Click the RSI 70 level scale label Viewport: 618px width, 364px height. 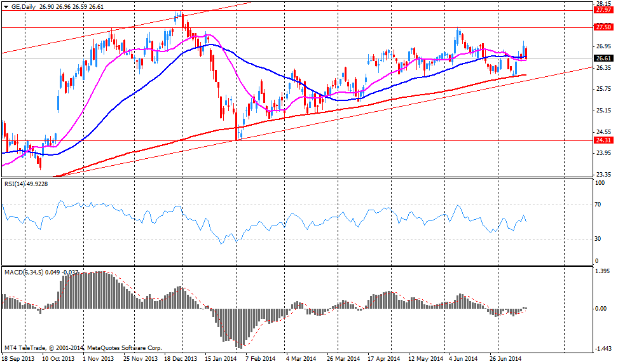pyautogui.click(x=598, y=205)
